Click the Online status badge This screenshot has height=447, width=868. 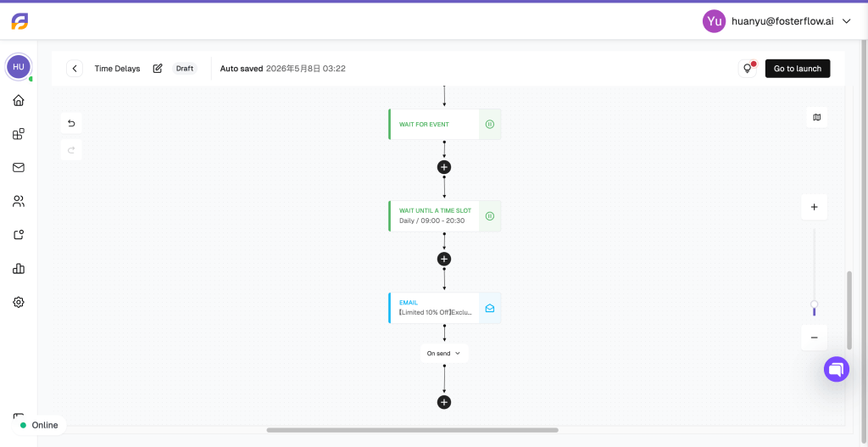pyautogui.click(x=39, y=426)
